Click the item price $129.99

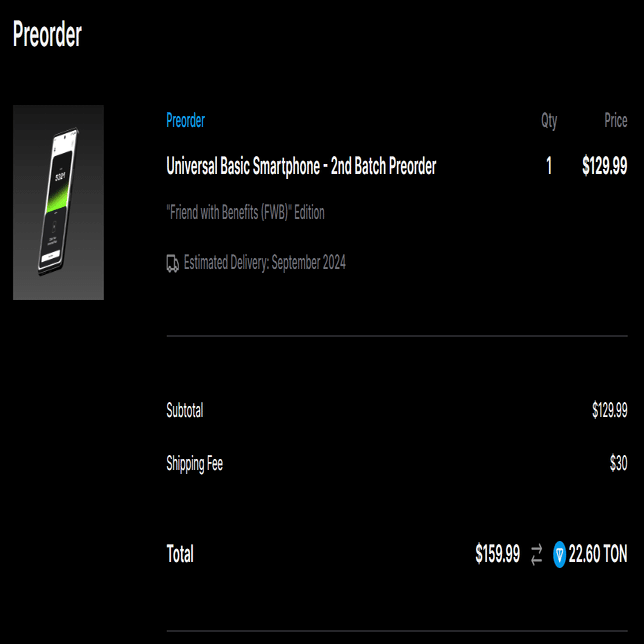[605, 166]
